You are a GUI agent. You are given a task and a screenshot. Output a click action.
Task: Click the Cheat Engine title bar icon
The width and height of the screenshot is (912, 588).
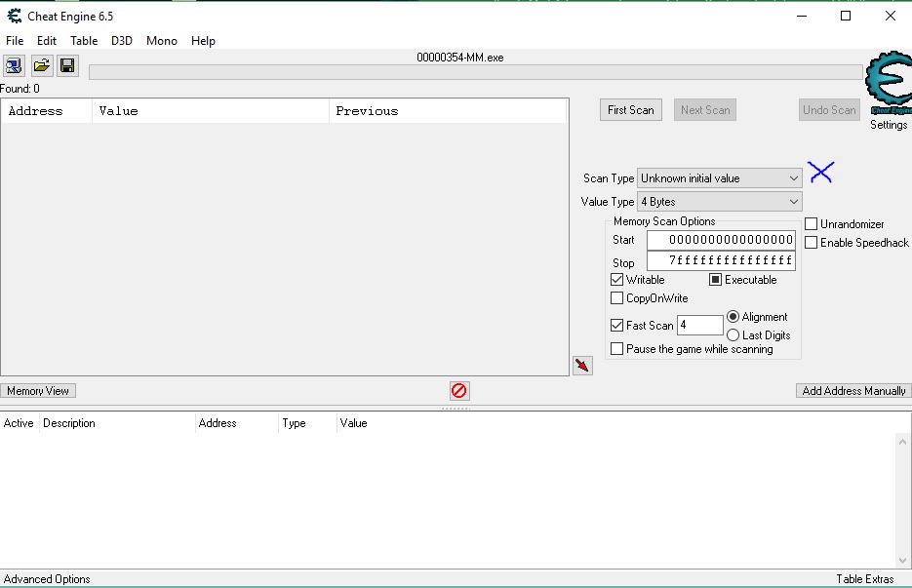pos(14,16)
